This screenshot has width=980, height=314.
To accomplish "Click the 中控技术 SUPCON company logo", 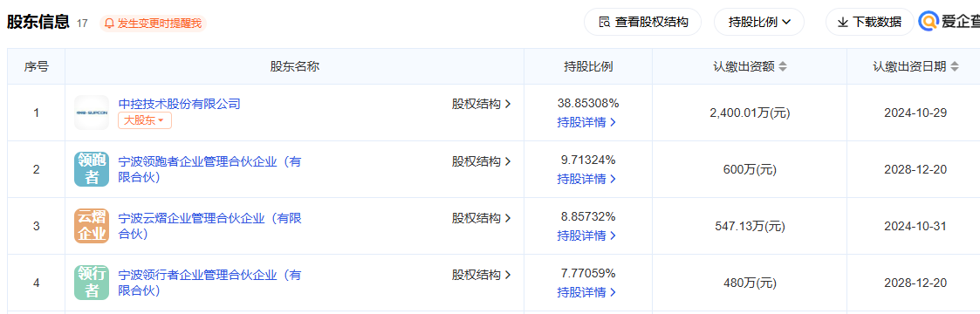I will (x=92, y=113).
